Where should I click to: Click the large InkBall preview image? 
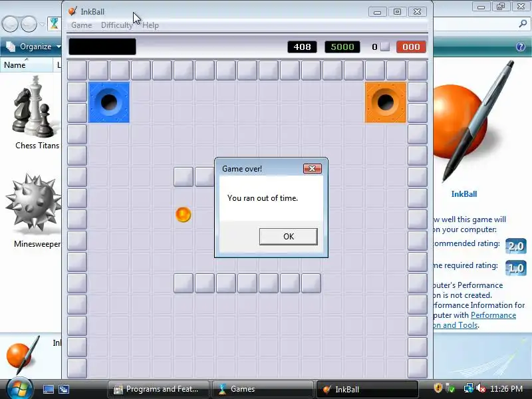click(473, 122)
